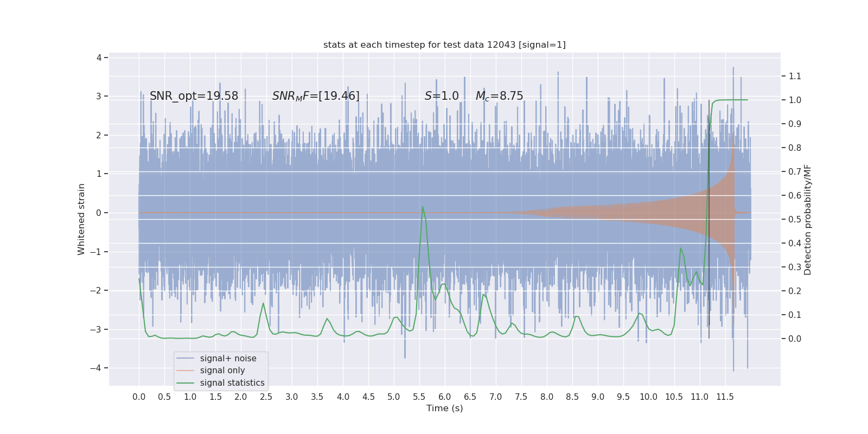Select the 'Whitened strain' axis label
The width and height of the screenshot is (868, 434).
click(81, 219)
